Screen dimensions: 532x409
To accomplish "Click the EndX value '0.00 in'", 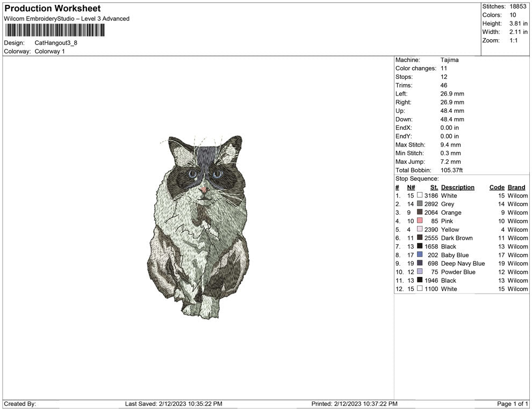I will [x=450, y=128].
